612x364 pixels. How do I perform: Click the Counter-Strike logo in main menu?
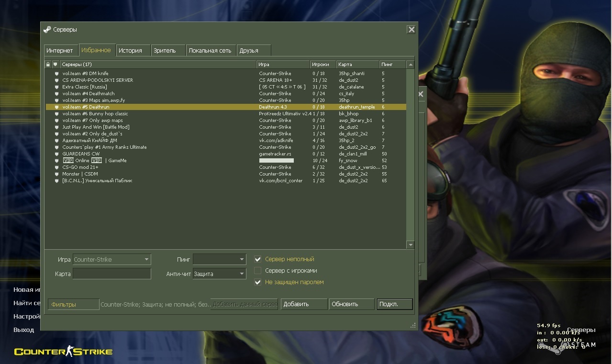[x=63, y=352]
